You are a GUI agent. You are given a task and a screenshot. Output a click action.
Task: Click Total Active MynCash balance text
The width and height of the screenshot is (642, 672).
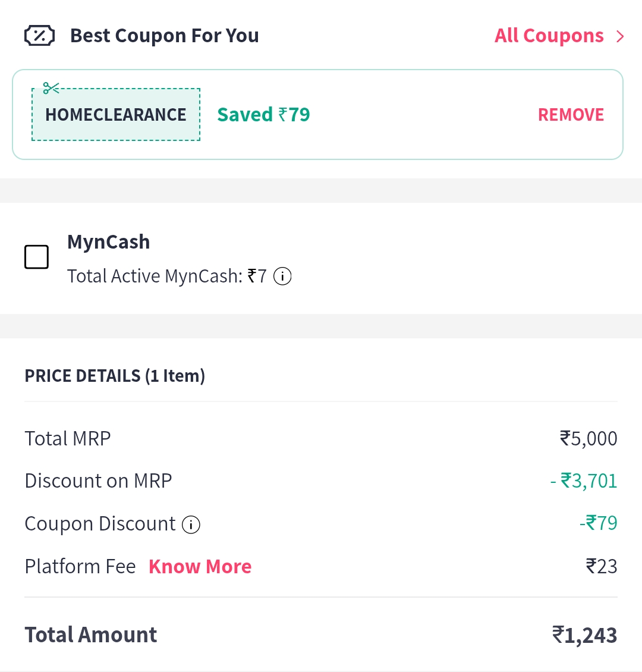click(166, 277)
